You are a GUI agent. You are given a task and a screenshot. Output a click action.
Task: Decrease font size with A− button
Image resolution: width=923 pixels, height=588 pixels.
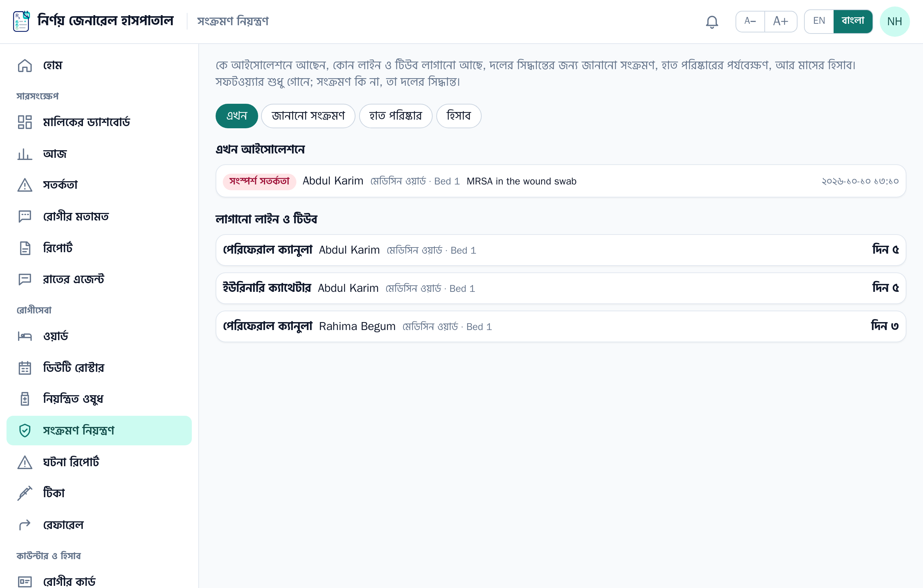750,21
